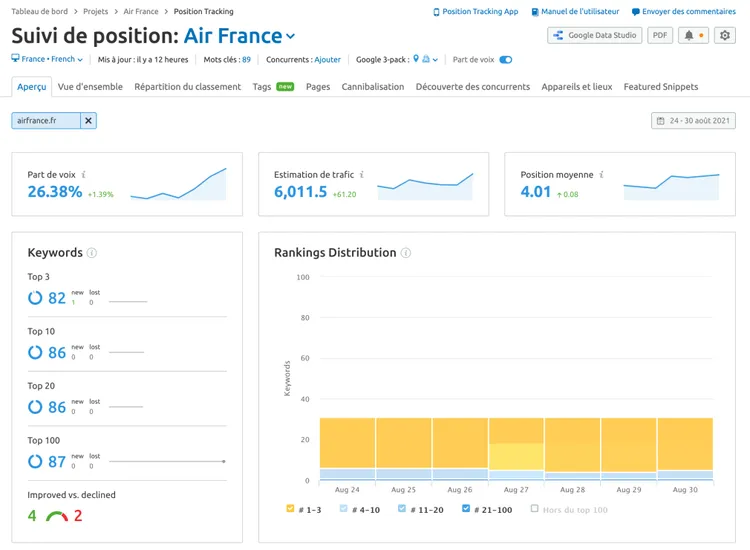Click the Top 20 donut icon

[x=35, y=407]
